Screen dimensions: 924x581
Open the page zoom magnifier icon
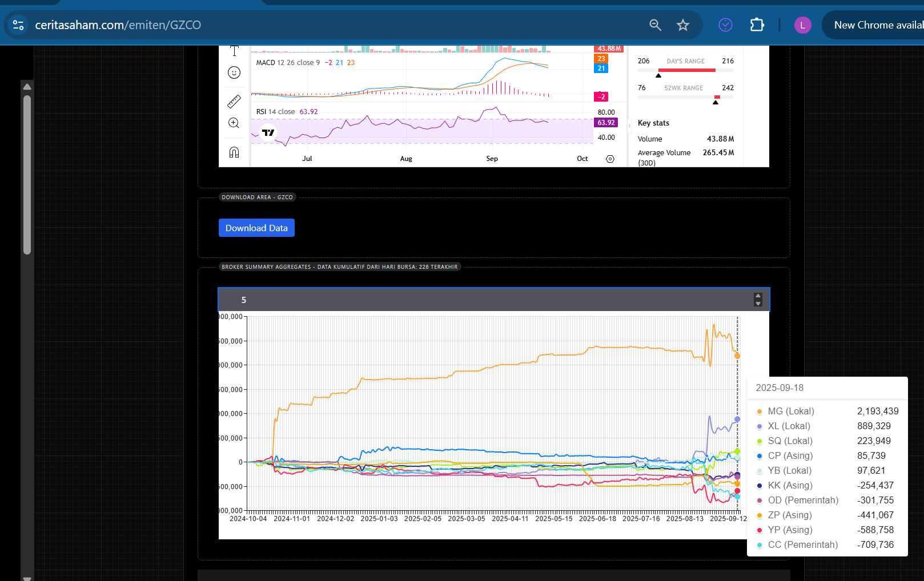pyautogui.click(x=655, y=25)
